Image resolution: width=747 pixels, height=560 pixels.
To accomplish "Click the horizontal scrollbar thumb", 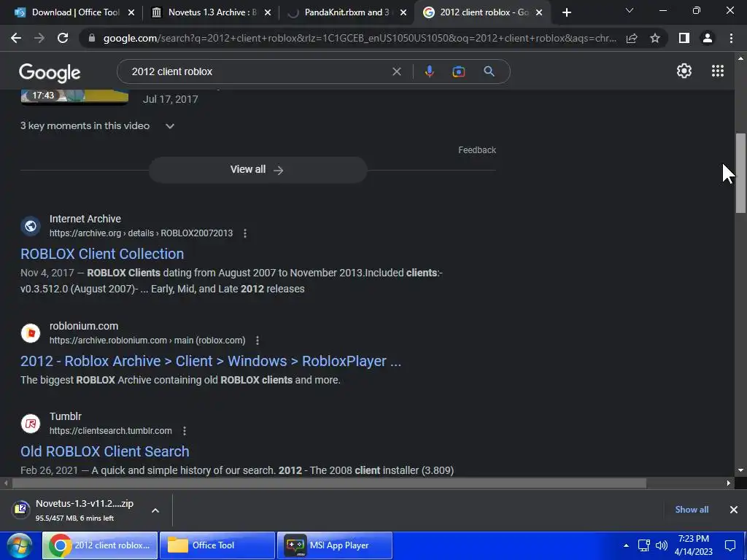I will tap(329, 483).
